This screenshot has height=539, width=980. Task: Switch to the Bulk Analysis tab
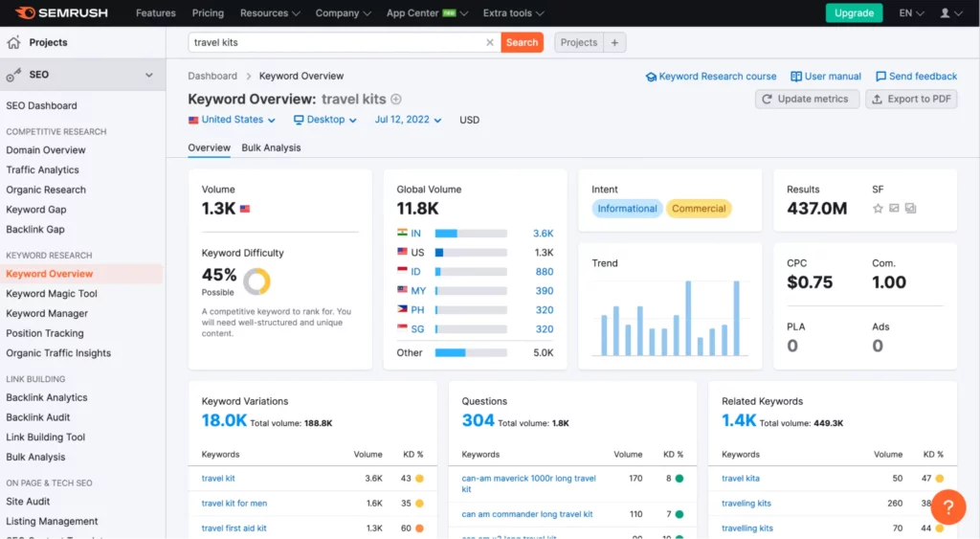(271, 147)
